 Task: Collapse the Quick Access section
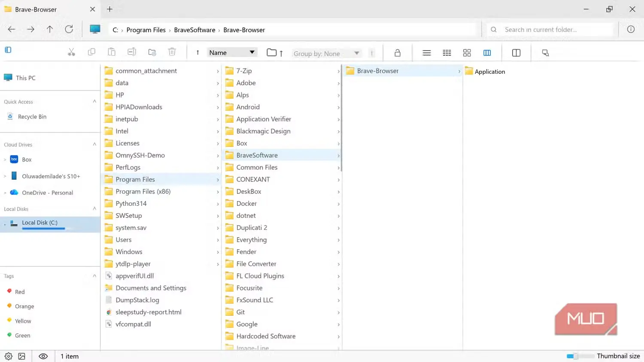tap(94, 101)
